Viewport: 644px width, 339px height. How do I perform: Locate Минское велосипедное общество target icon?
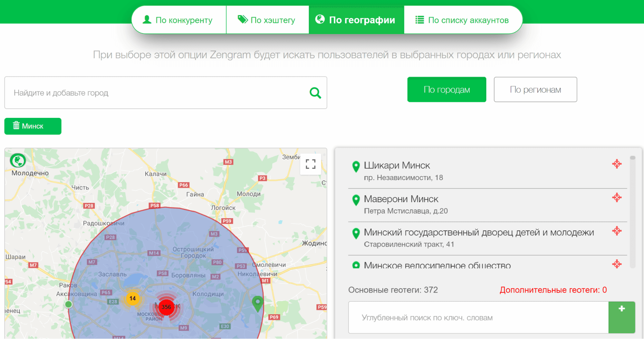[617, 264]
